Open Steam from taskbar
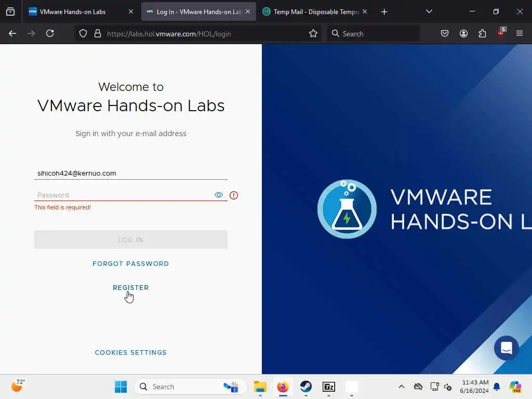Screen dimensions: 532x399 [x=305, y=387]
